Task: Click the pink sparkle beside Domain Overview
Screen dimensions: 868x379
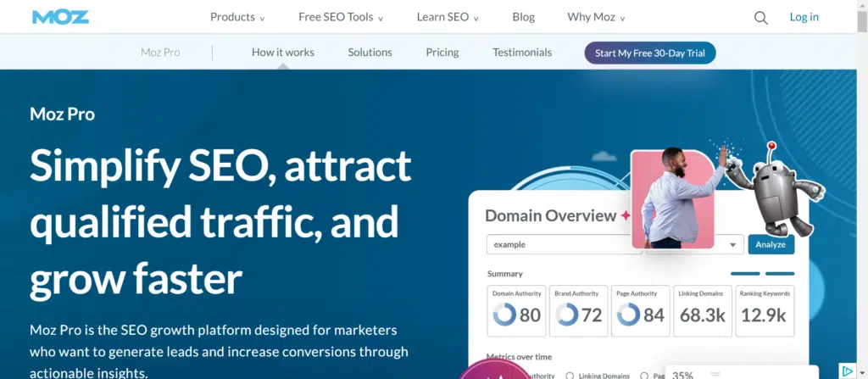Action: pos(625,215)
